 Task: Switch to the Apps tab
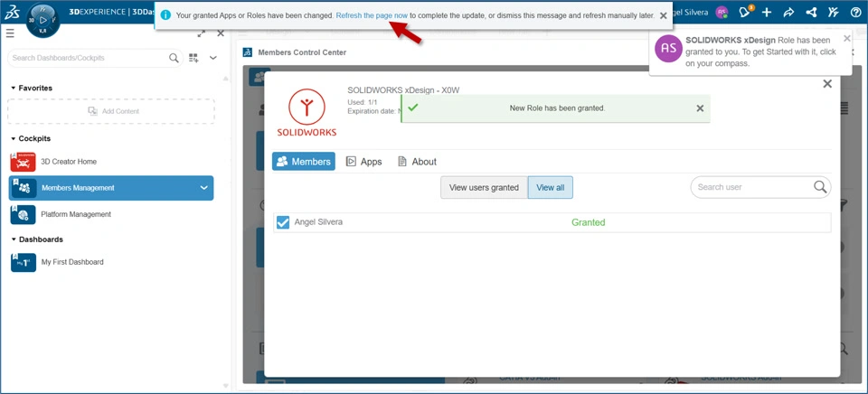tap(363, 162)
